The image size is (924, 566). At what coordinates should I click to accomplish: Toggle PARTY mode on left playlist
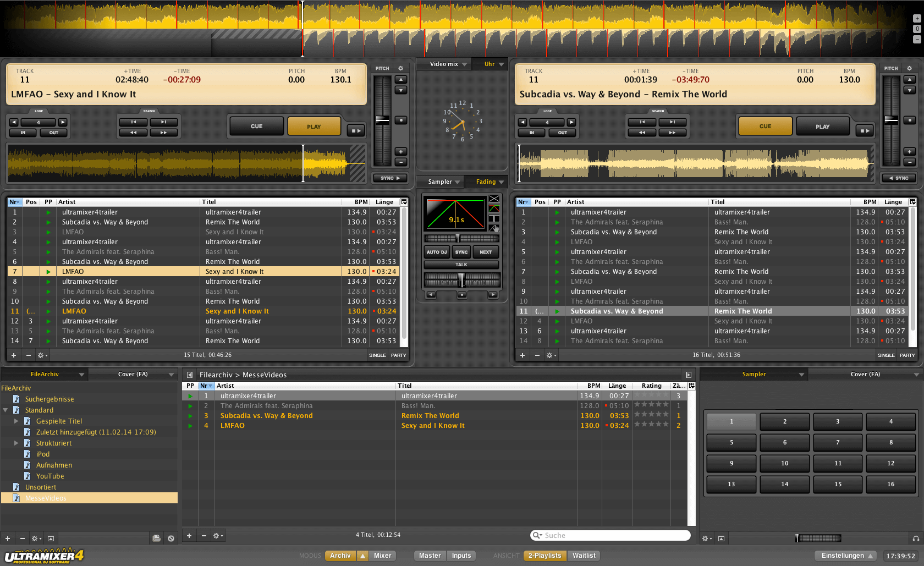398,355
